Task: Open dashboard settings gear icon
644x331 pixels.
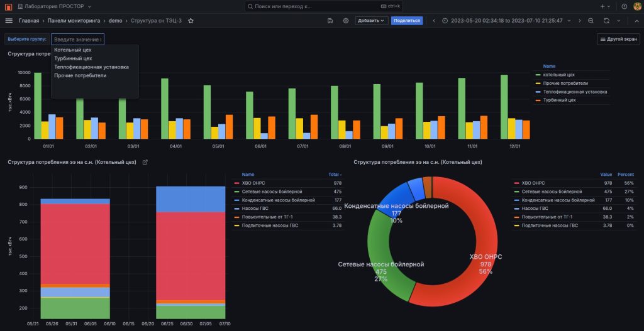Action: pos(346,21)
